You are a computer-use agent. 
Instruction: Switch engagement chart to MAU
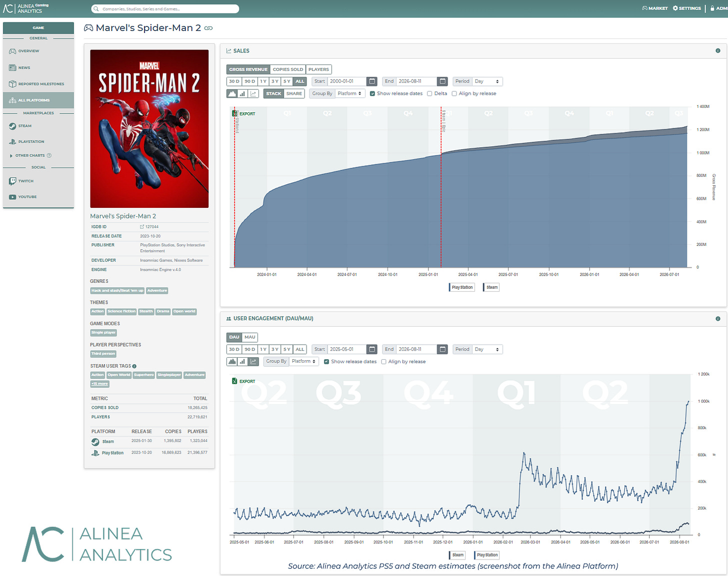click(x=250, y=337)
